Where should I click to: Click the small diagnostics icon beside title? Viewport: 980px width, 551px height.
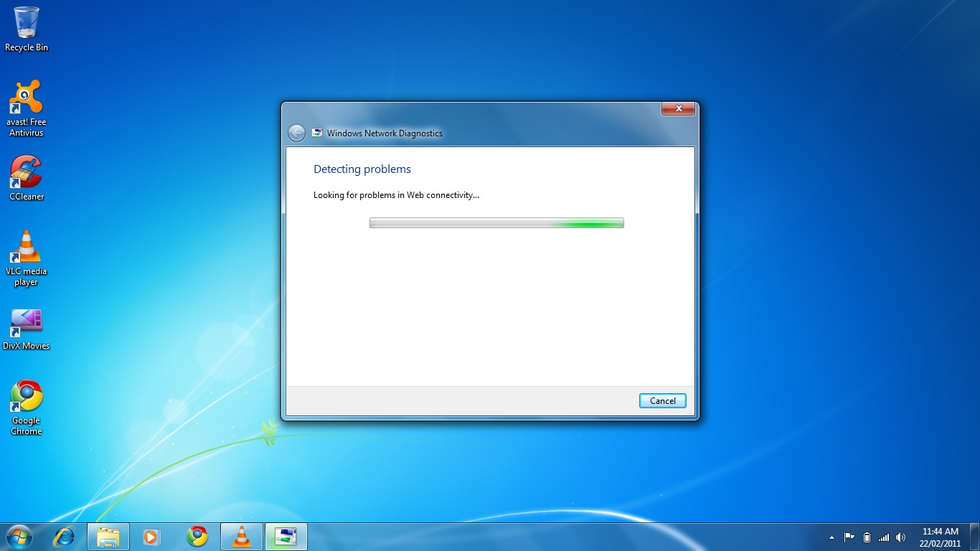tap(317, 133)
